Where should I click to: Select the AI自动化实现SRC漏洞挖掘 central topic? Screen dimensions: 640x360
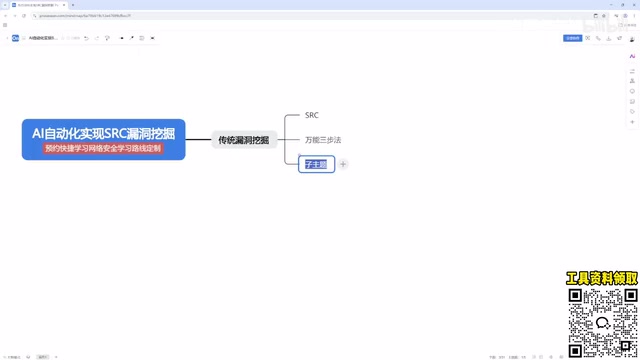click(104, 139)
